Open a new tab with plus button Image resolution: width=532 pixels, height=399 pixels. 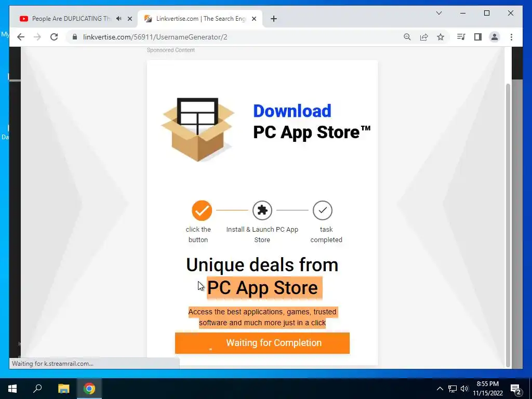point(274,19)
